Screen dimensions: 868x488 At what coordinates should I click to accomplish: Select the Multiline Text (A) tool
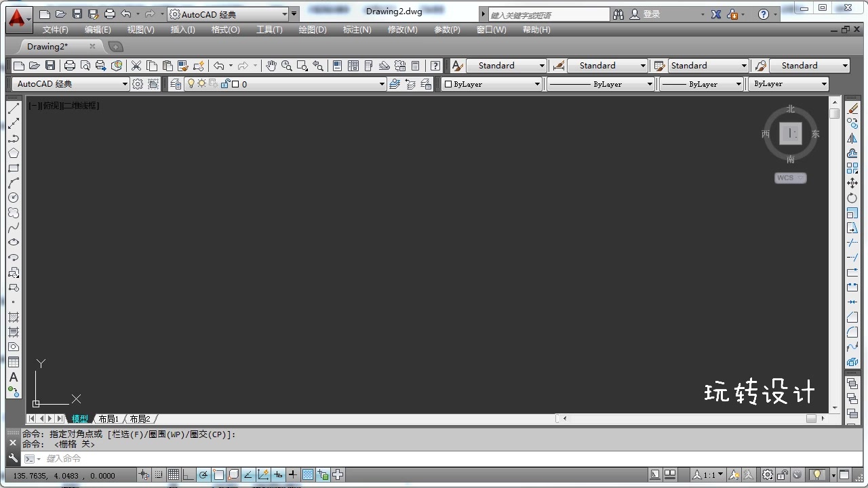click(x=14, y=377)
